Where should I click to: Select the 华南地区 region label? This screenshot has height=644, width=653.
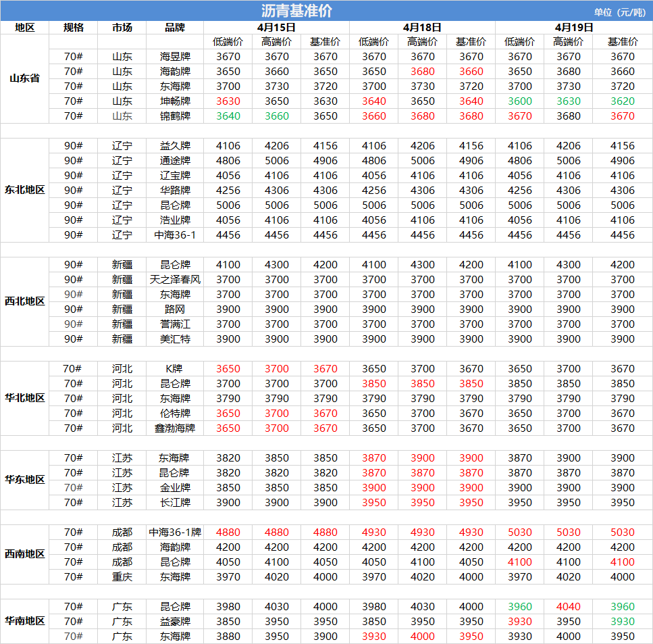24,621
